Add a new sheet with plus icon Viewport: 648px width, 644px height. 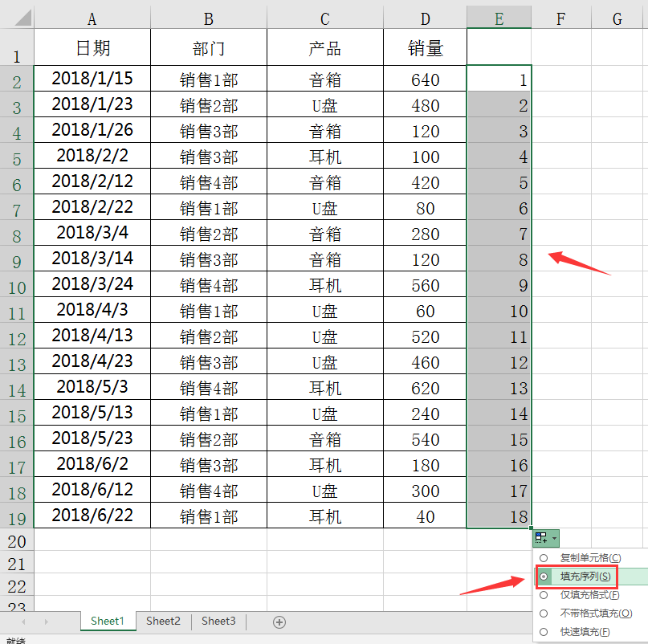pos(279,622)
